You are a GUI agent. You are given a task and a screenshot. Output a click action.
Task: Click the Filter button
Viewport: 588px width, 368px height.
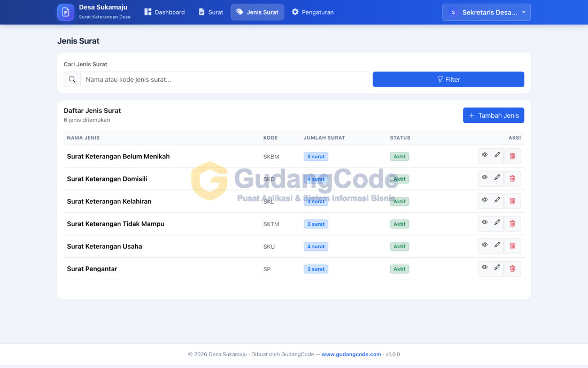[x=448, y=80]
